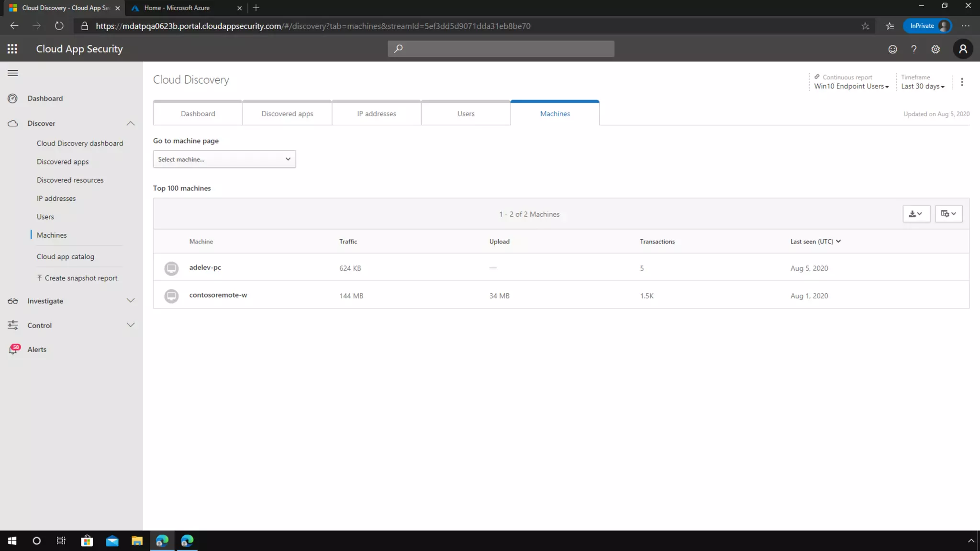Open the Select machine dropdown
Screen dimensions: 980x551
coord(224,159)
